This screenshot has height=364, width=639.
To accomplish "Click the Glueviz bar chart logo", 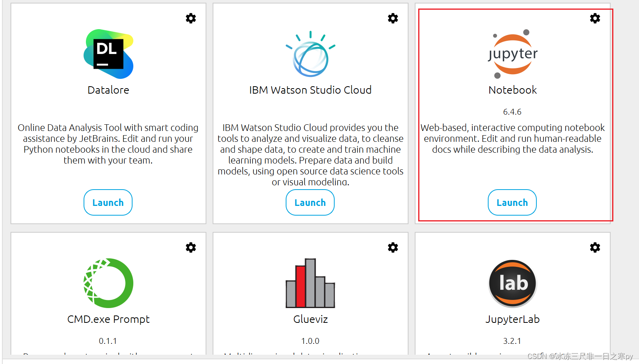I will click(x=311, y=283).
